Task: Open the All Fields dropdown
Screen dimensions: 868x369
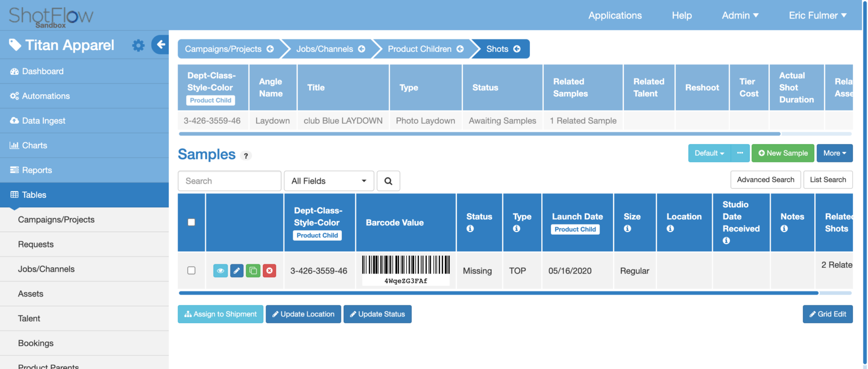Action: click(x=329, y=181)
